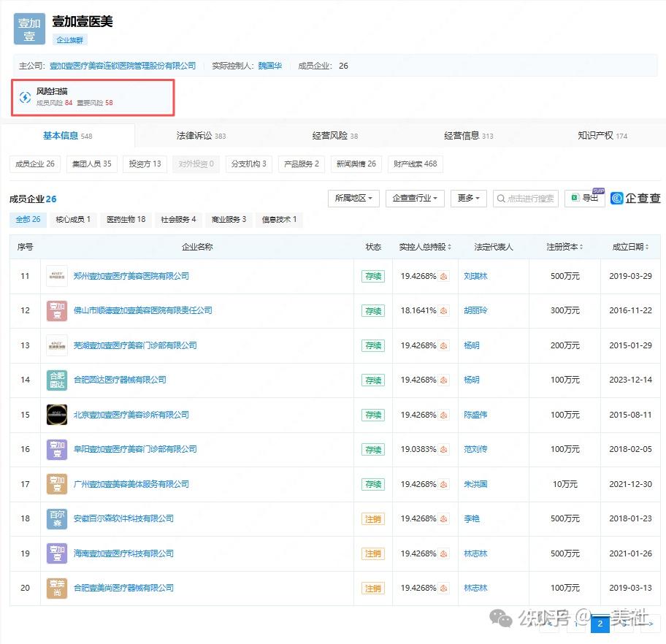The height and width of the screenshot is (644, 666).
Task: Switch to the 知识产权 tab
Action: tap(602, 136)
